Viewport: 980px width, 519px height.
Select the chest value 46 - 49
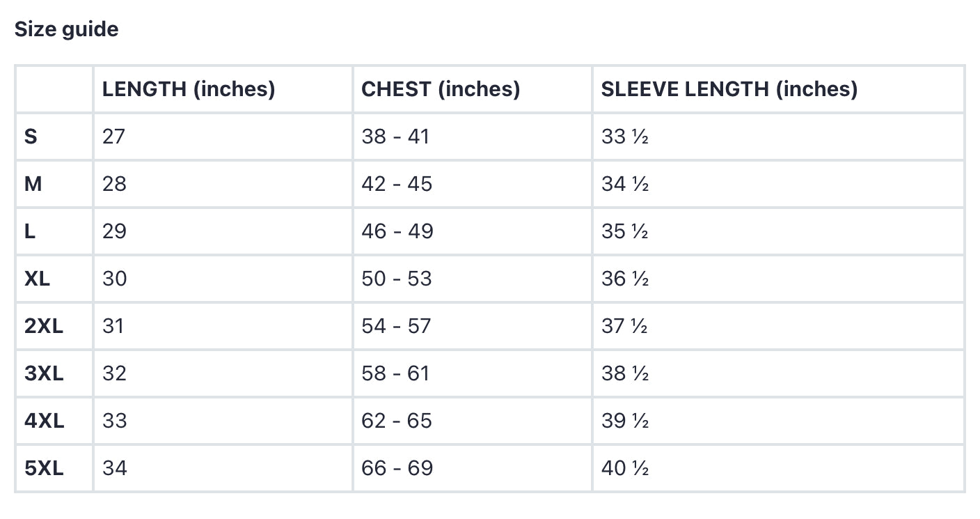(397, 231)
